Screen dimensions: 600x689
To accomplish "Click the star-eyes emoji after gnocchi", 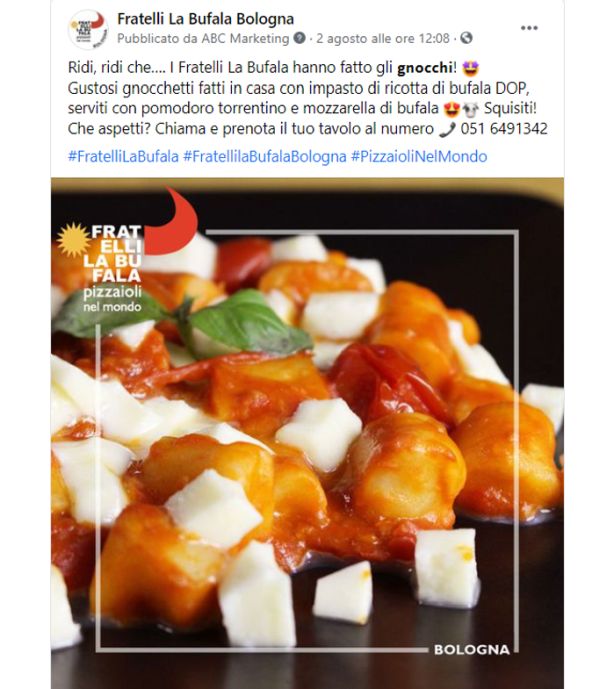I will pos(471,68).
